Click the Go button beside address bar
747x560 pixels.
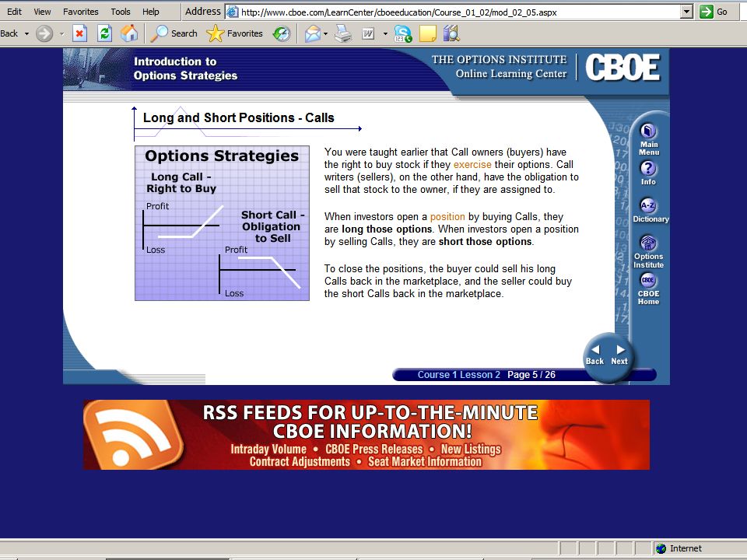tap(714, 12)
